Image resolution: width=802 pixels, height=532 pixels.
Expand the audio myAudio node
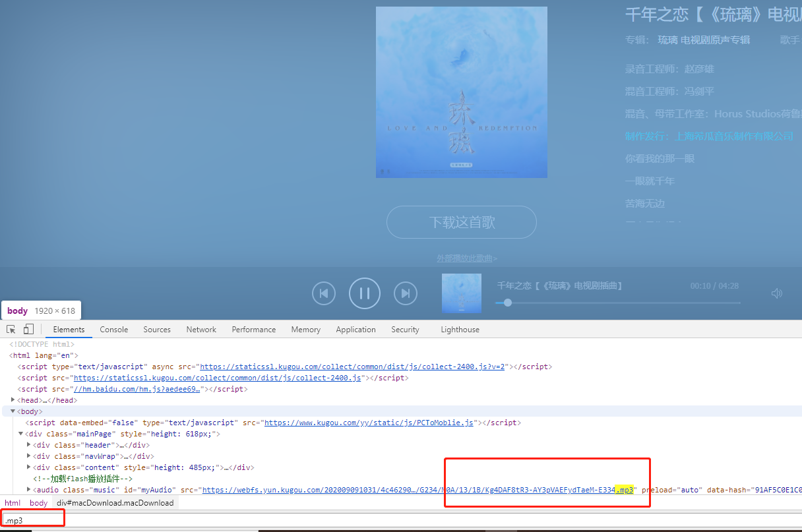coord(29,490)
